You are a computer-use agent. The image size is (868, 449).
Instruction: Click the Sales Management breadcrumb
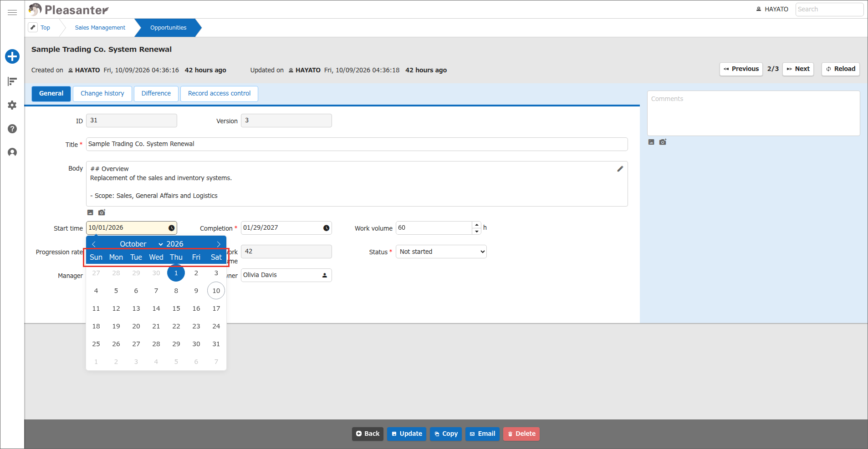[x=100, y=28]
